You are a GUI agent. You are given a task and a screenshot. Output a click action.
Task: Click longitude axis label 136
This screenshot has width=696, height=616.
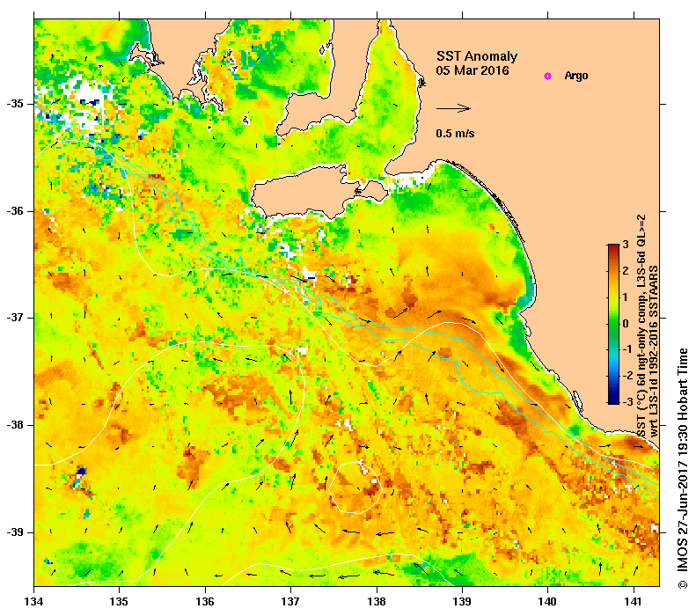[x=205, y=602]
